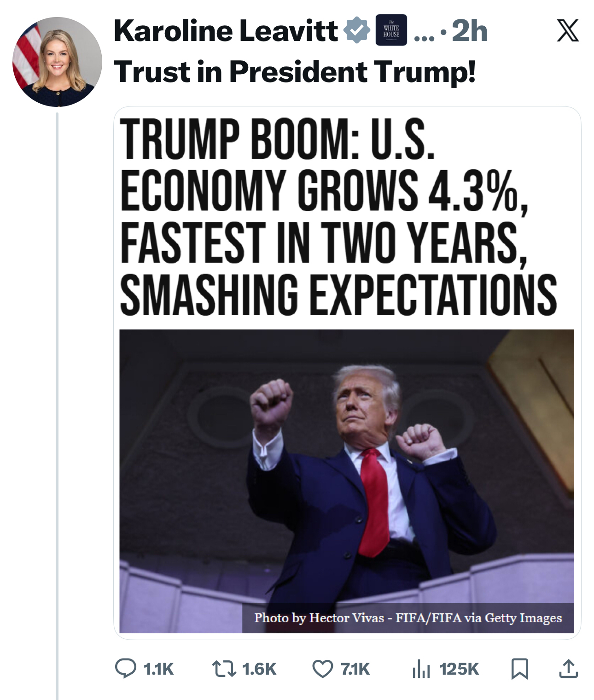Click the 1.6K repost count
This screenshot has height=700, width=594.
(259, 669)
